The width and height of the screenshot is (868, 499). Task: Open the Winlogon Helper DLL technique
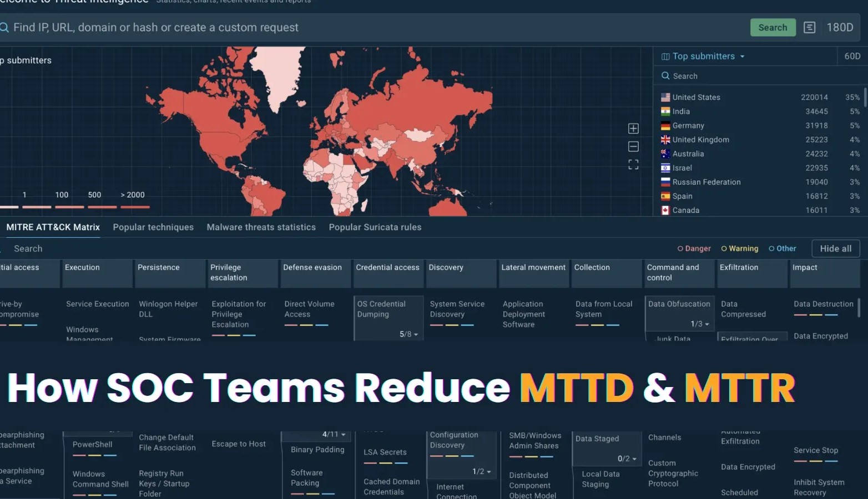click(168, 309)
